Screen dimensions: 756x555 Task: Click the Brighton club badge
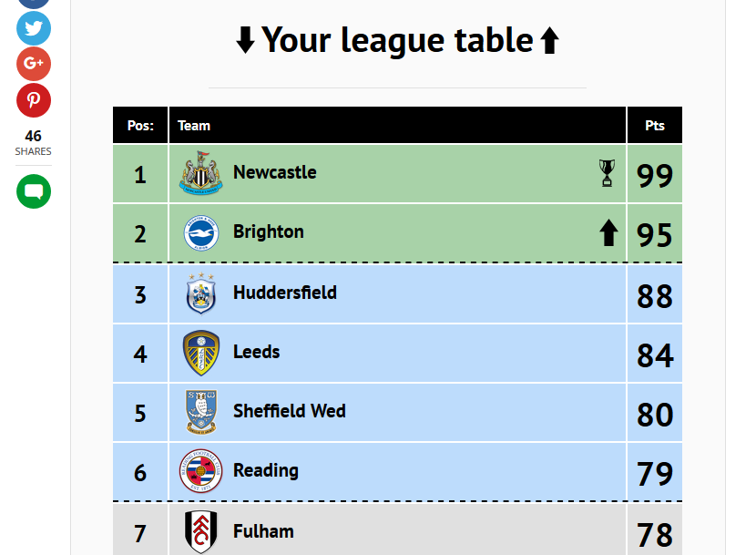coord(201,232)
